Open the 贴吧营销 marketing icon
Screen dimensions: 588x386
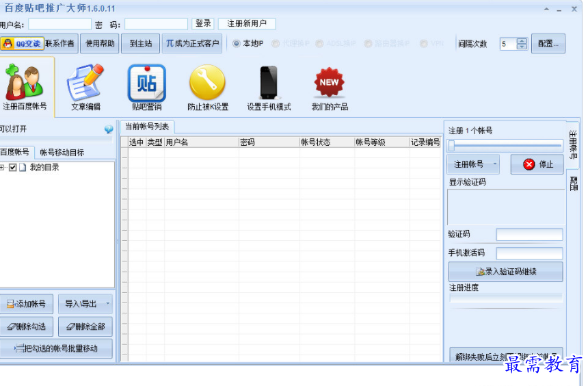point(146,88)
